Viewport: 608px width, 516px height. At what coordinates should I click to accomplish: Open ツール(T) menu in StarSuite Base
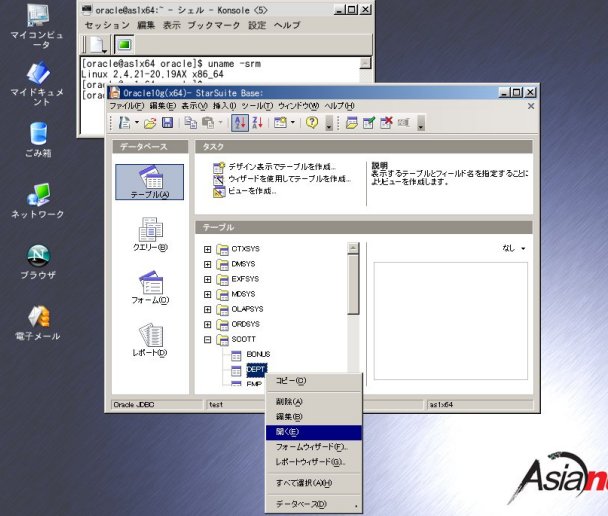(x=257, y=106)
